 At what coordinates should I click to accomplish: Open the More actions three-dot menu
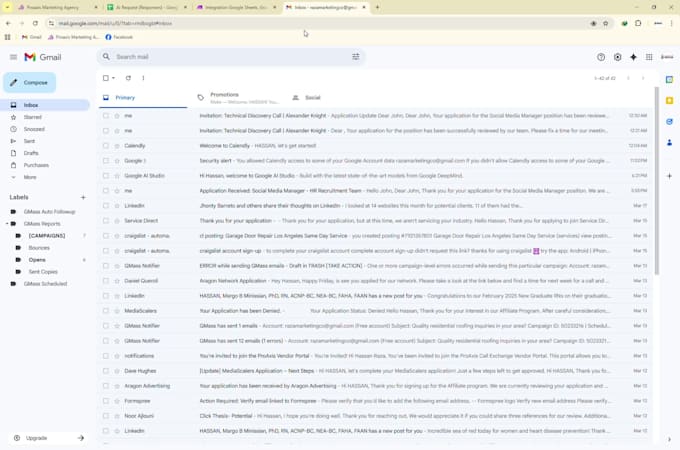pos(143,78)
